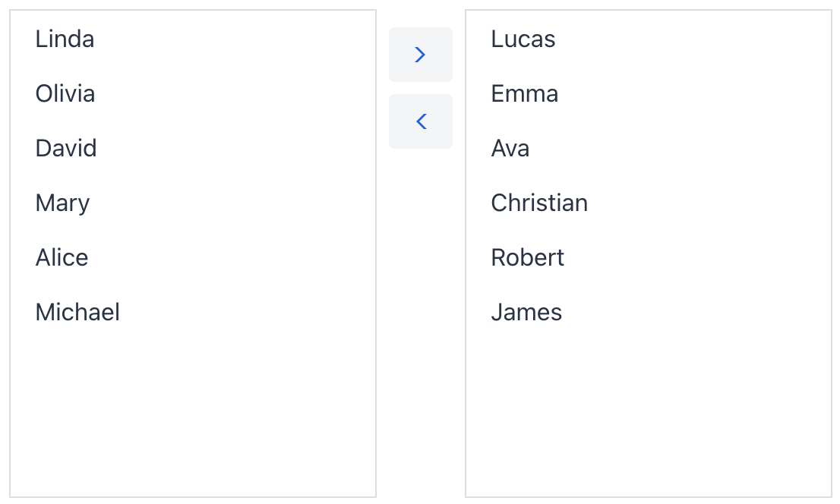
Task: Select the first name in the left list
Action: tap(65, 39)
